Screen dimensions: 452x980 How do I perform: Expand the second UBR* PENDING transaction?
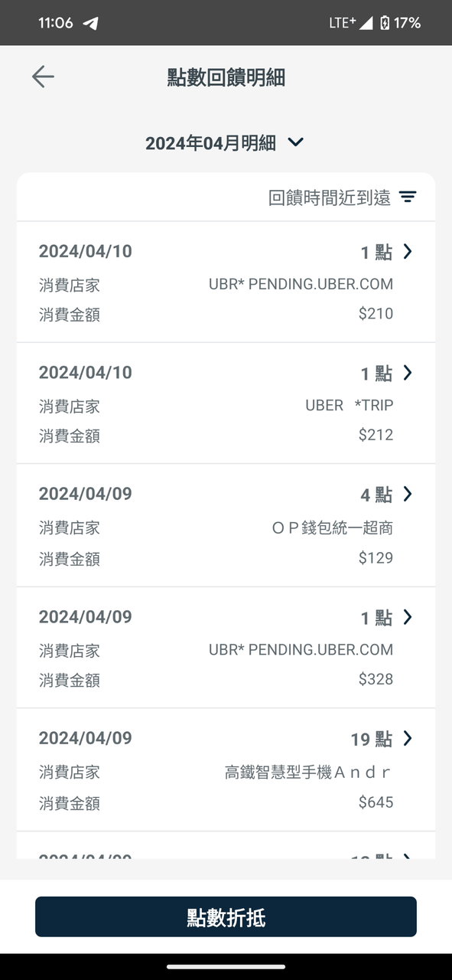point(226,647)
